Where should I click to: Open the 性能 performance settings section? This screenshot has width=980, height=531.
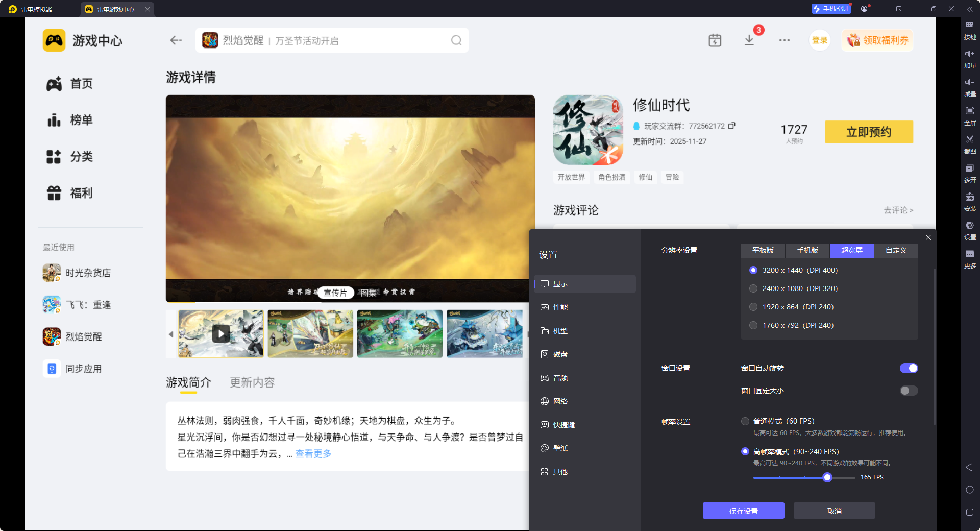click(x=559, y=307)
